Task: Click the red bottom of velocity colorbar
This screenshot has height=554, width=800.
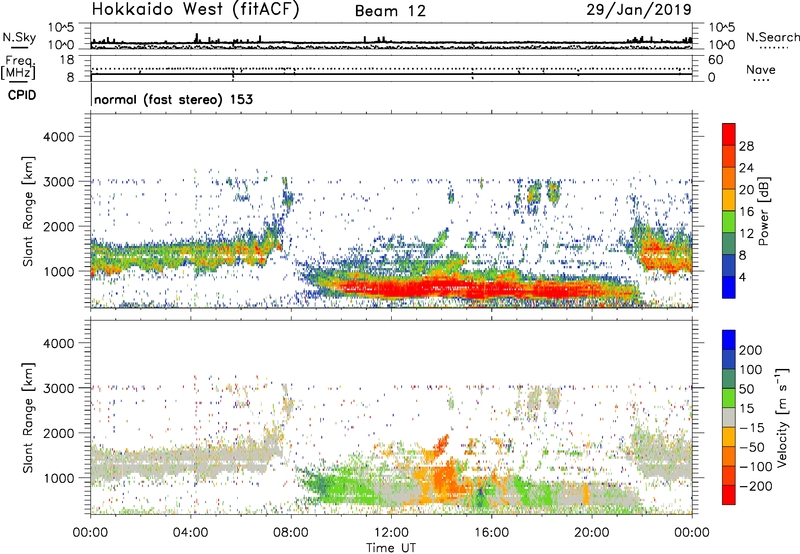Action: coord(729,495)
